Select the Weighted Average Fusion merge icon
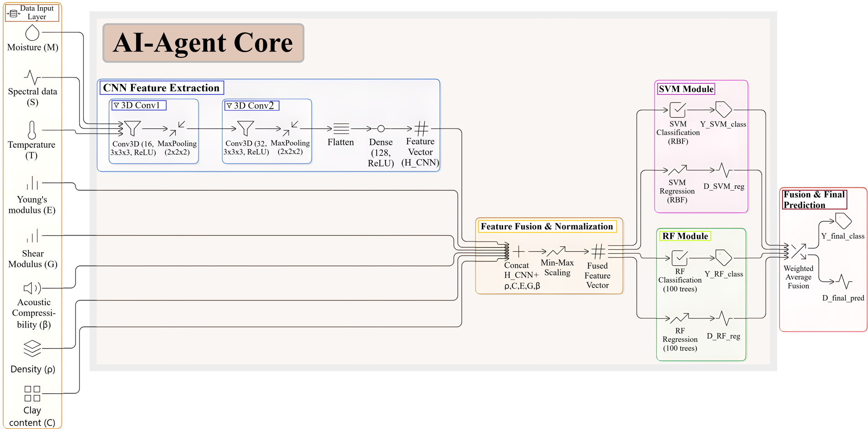Viewport: 868px width, 429px height. [798, 251]
